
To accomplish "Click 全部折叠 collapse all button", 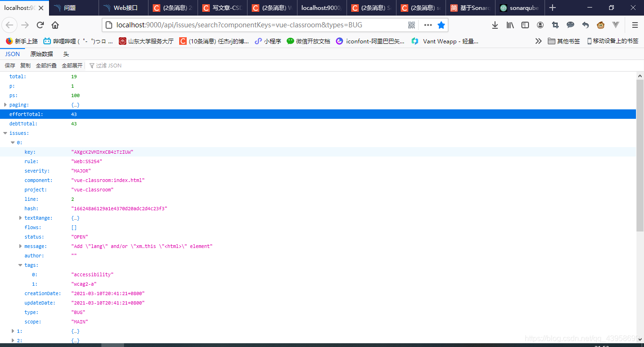I will [x=46, y=66].
